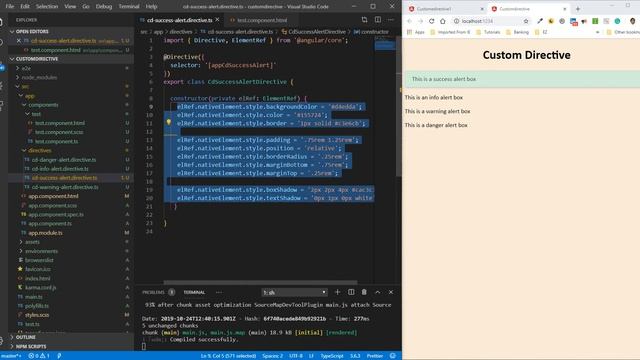The image size is (640, 360).
Task: Open editor More Actions ellipsis menu
Action: (391, 20)
